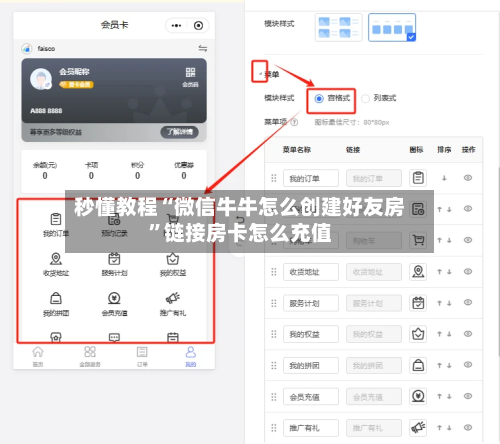Switch to 全部服务 tab in bottom bar
Image resolution: width=500 pixels, height=444 pixels.
90,357
